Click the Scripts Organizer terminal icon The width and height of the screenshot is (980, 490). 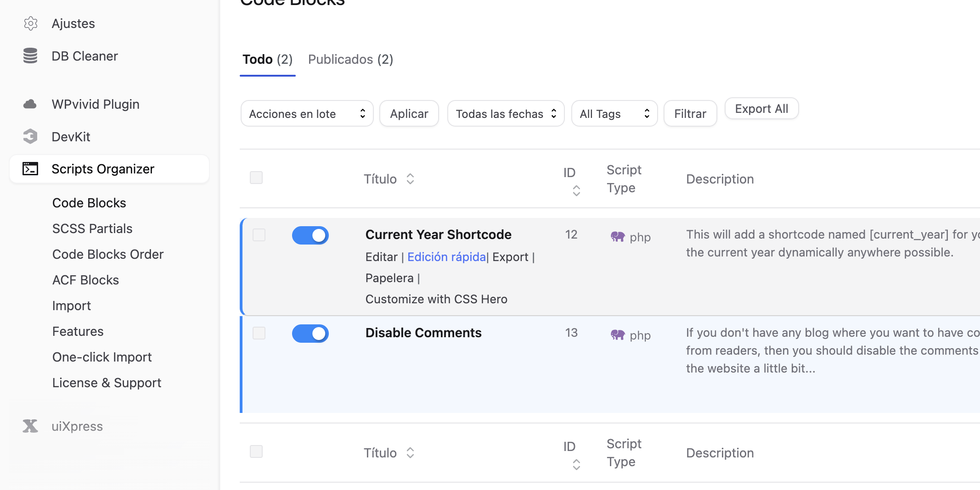30,169
